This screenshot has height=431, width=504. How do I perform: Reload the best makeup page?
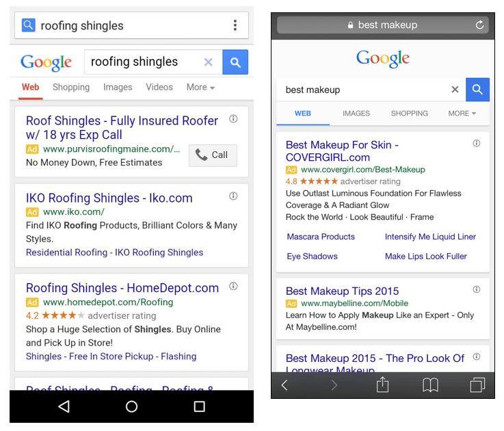(x=479, y=25)
